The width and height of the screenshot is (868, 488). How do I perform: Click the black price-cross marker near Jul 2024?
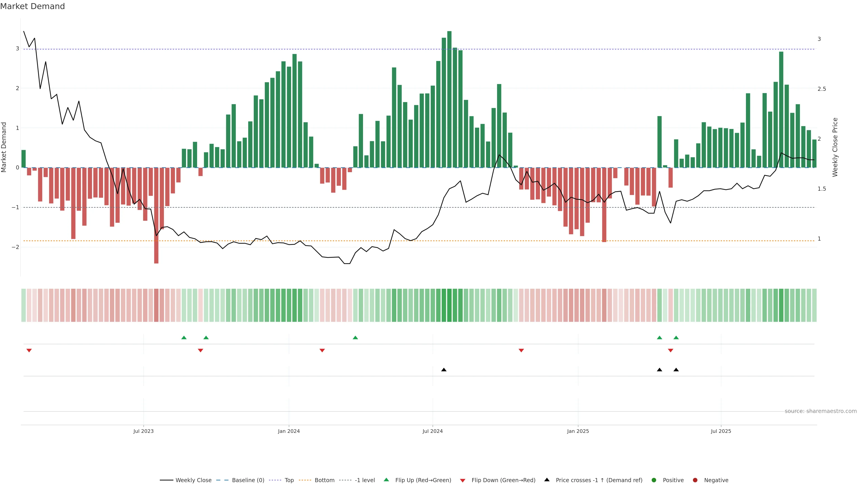444,370
